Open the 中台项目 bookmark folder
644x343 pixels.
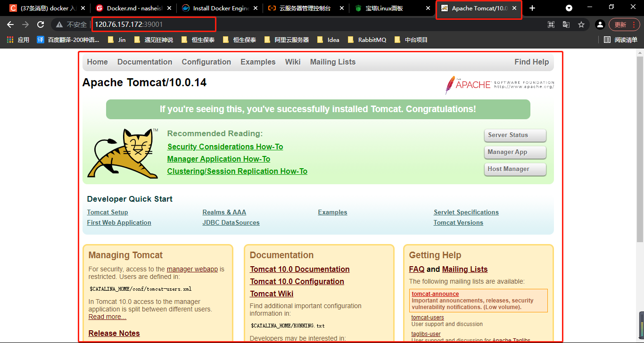tap(411, 40)
